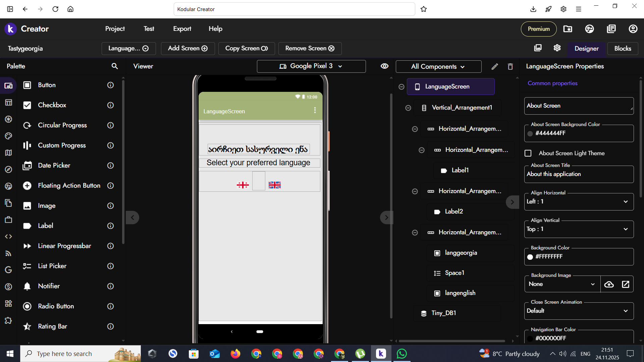Enable About Screen Light Theme checkbox
Screen dimensions: 644x362
pos(528,153)
